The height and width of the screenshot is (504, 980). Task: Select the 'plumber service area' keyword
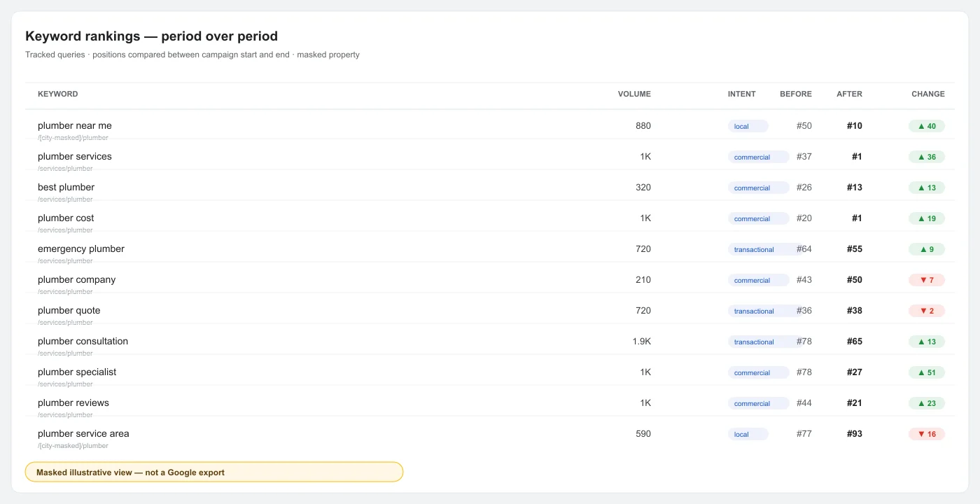83,434
